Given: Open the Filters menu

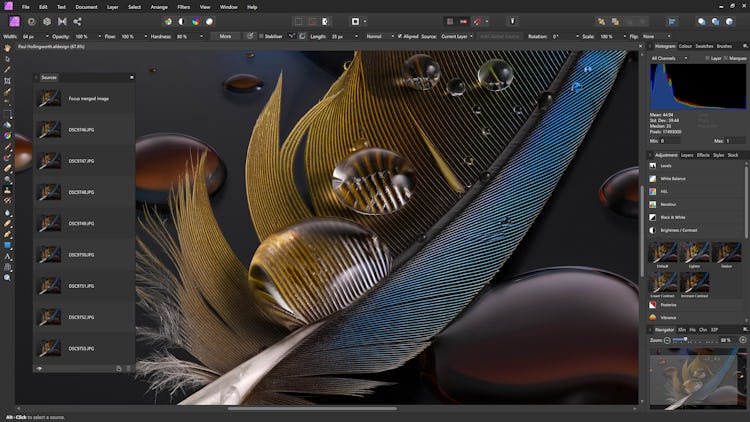Looking at the screenshot, I should coord(183,7).
